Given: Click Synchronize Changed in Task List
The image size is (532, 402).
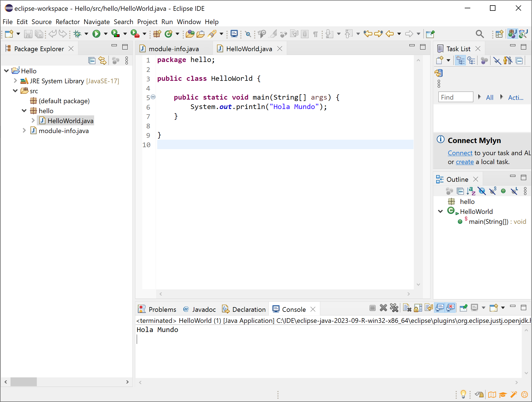Looking at the screenshot, I should click(439, 73).
